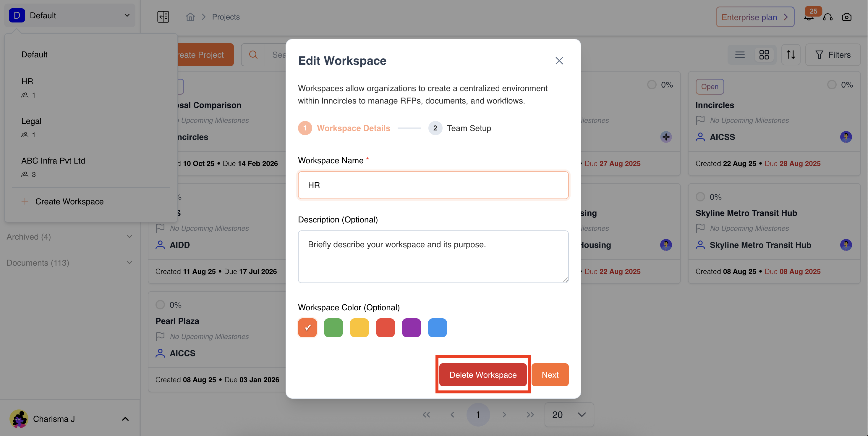Image resolution: width=868 pixels, height=436 pixels.
Task: Pick the purple workspace color
Action: click(411, 327)
